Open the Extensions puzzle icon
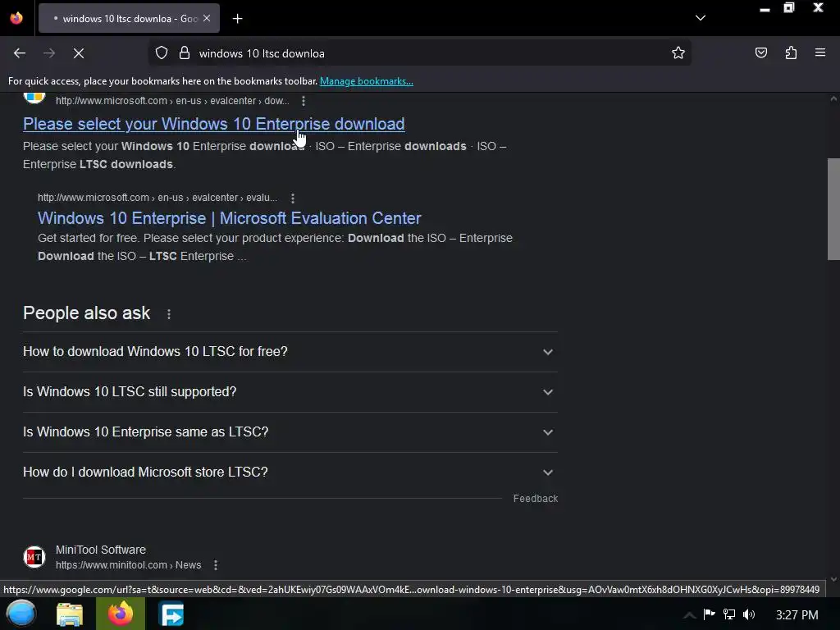Viewport: 840px width, 630px height. coord(791,53)
